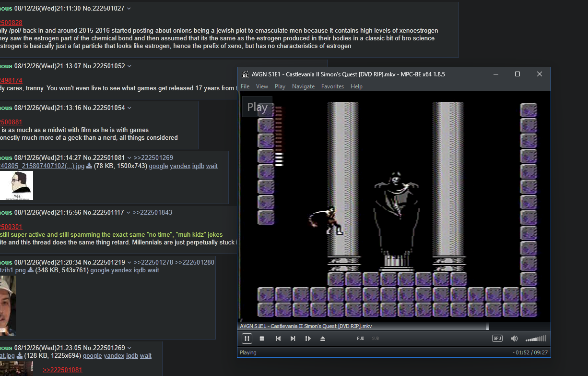Screen dimensions: 588x376
Task: Skip to next file in MPC-BE
Action: [293, 339]
